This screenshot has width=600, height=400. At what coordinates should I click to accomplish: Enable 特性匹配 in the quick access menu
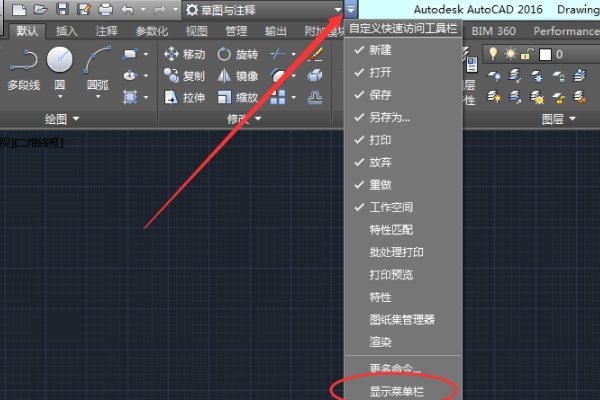pyautogui.click(x=403, y=230)
